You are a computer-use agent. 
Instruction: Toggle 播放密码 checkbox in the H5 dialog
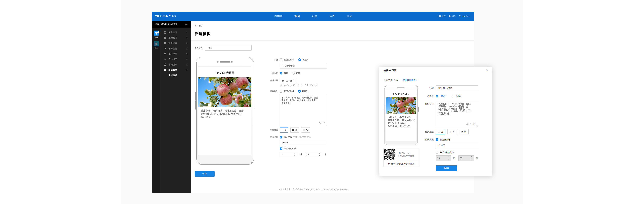[x=437, y=140]
